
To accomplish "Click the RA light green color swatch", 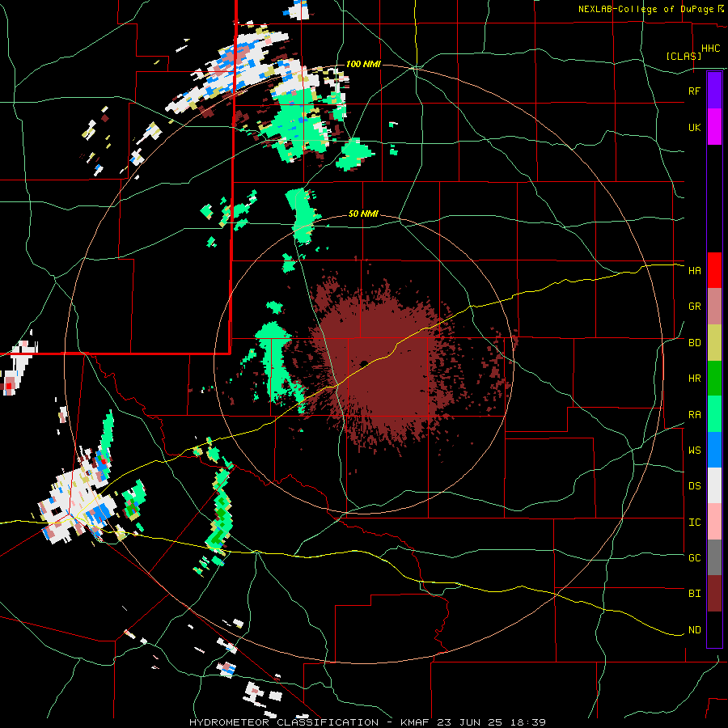I will (x=714, y=414).
